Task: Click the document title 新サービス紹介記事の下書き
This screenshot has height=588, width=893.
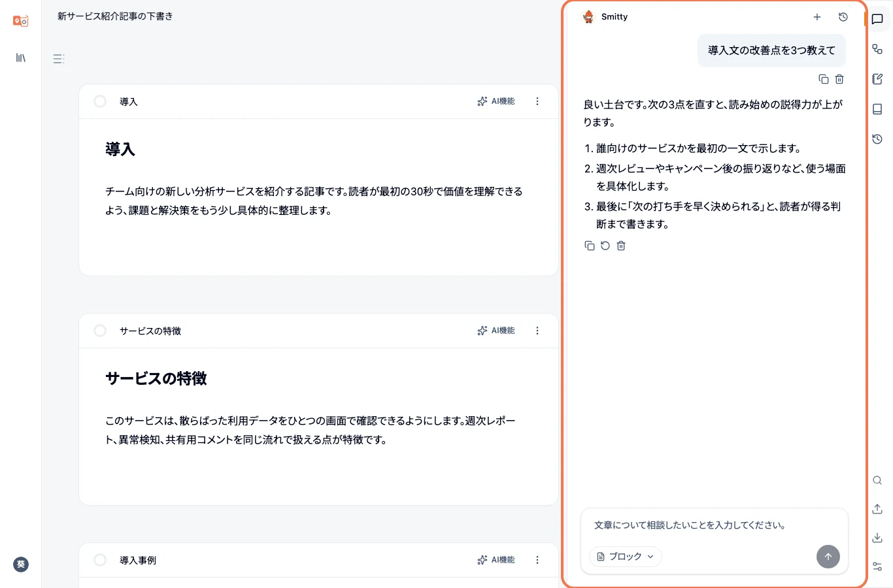Action: pyautogui.click(x=115, y=16)
